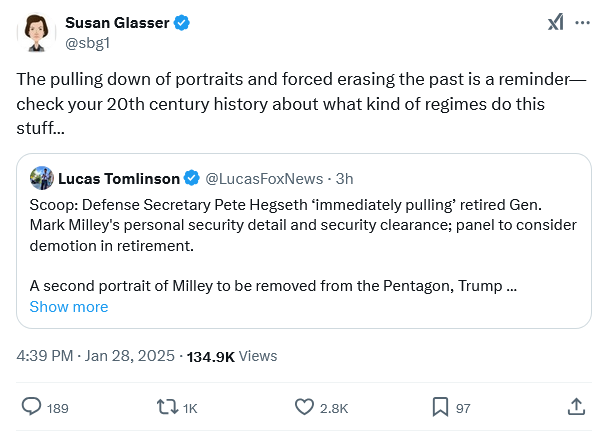Open the three-dot more options menu
Viewport: 609px width, 431px height.
(x=583, y=23)
